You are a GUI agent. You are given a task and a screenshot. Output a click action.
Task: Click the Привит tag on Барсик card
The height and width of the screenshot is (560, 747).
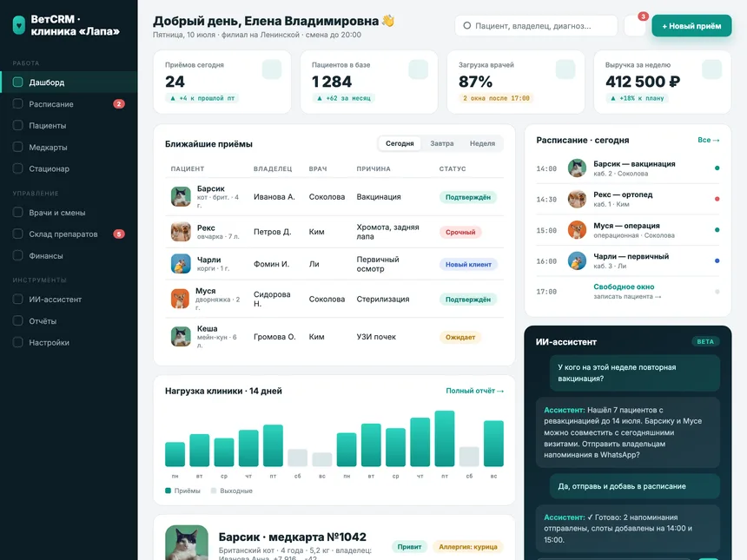point(409,547)
